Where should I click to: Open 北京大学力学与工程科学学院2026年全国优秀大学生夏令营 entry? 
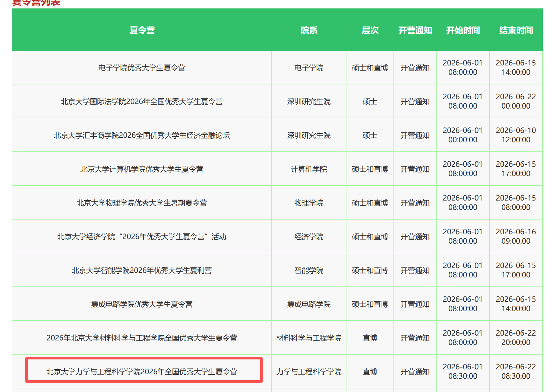pyautogui.click(x=142, y=372)
